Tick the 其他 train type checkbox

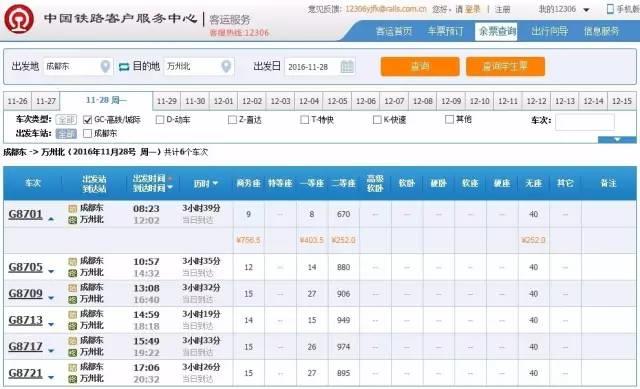[449, 119]
